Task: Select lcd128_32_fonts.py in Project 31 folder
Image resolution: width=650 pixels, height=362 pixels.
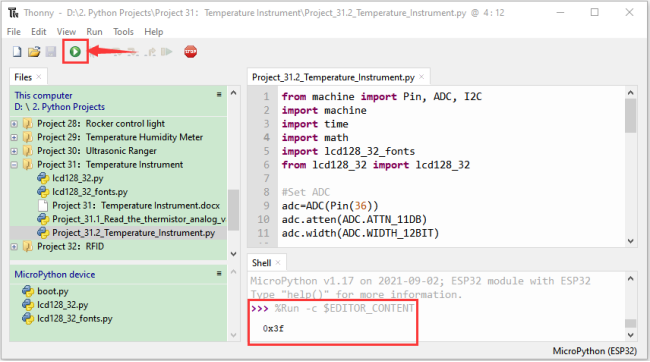Action: tap(90, 192)
